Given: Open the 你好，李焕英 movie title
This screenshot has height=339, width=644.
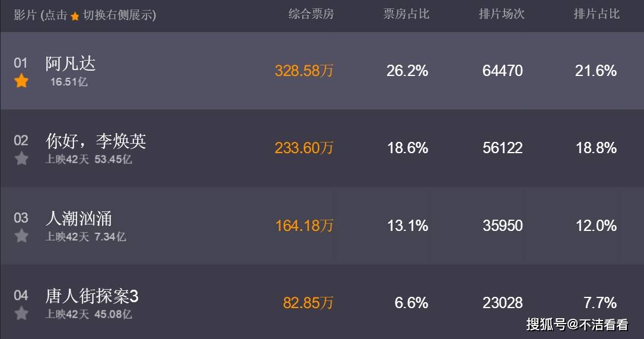Looking at the screenshot, I should (95, 141).
